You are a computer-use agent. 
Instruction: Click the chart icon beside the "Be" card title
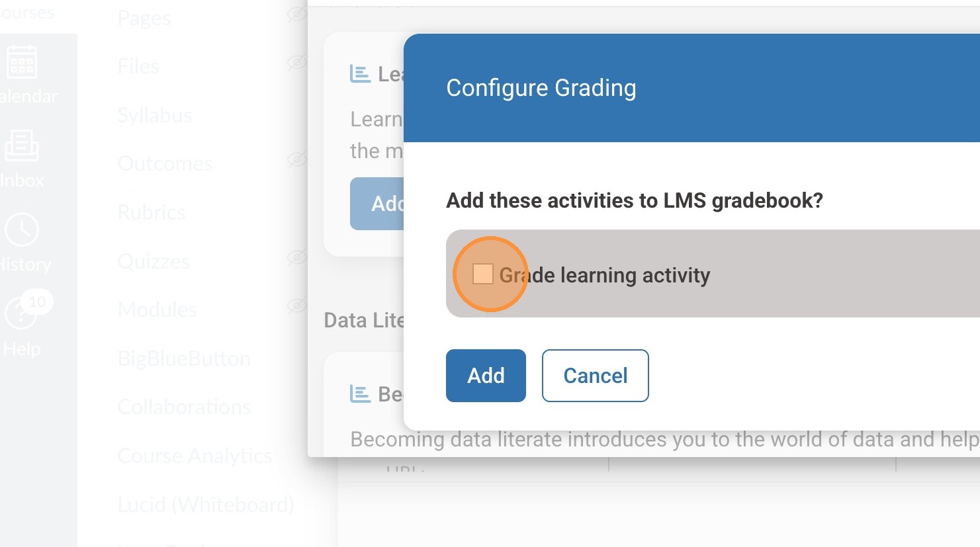360,394
